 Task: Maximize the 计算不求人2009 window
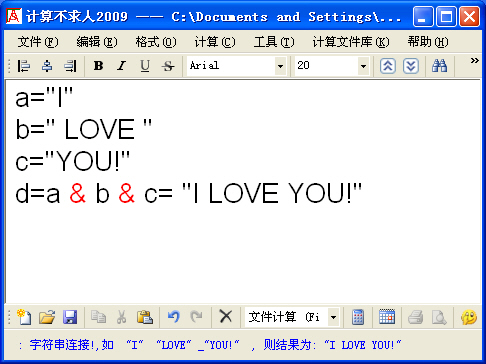point(446,16)
